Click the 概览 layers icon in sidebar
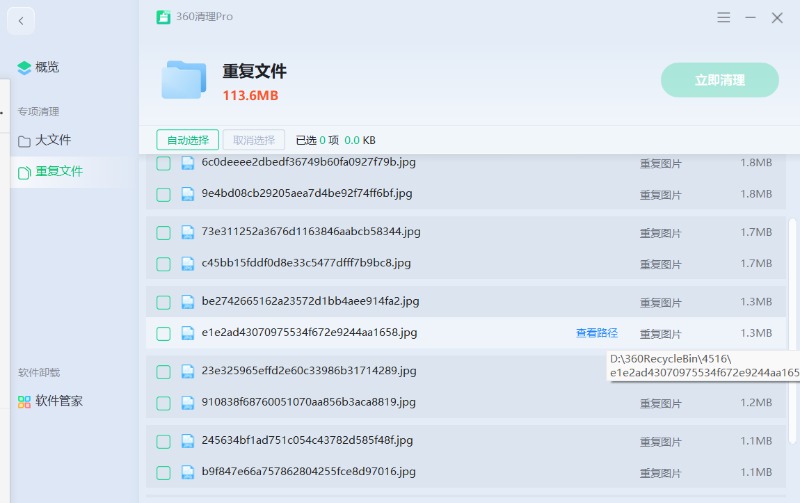This screenshot has height=503, width=800. pyautogui.click(x=24, y=67)
